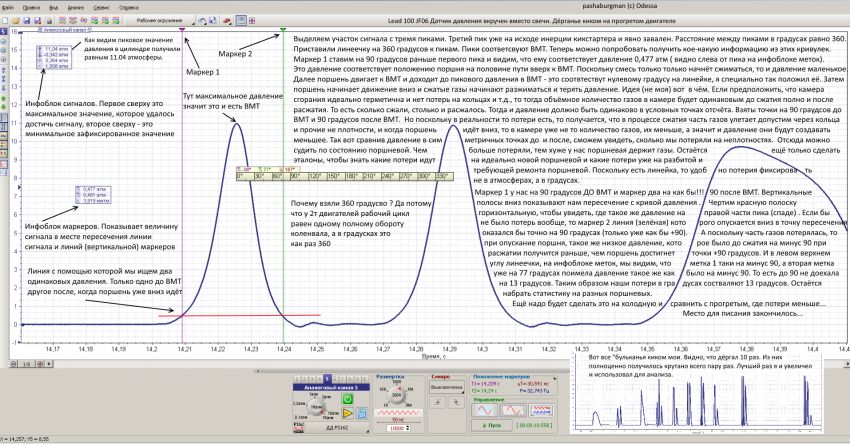Click the undo arrow dropdown icon
850x444 pixels.
pyautogui.click(x=202, y=21)
